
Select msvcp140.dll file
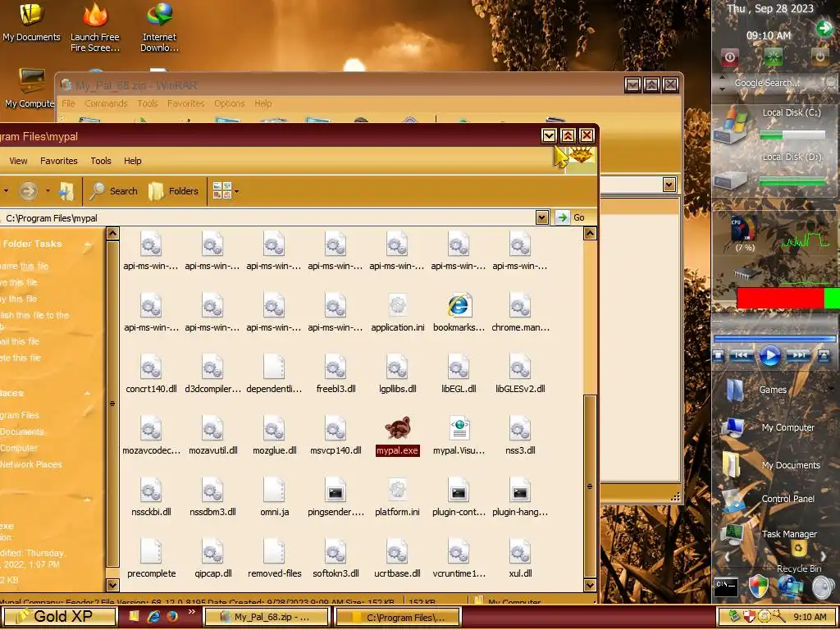pos(336,436)
